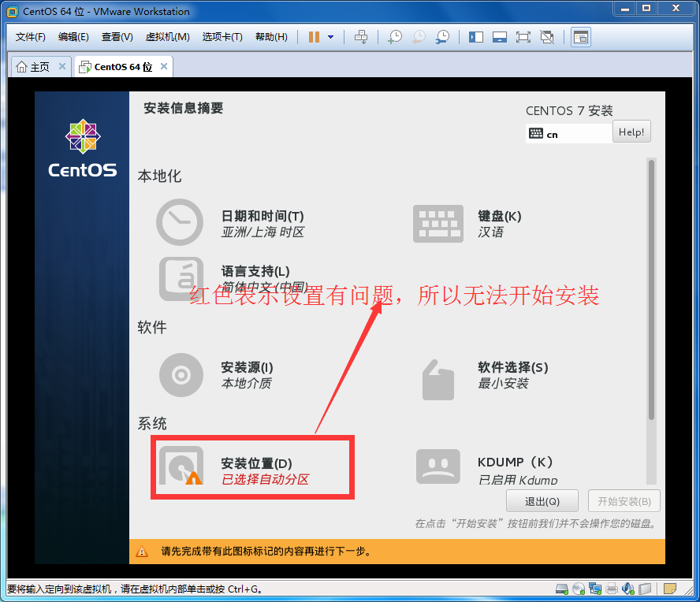
Task: Click the sound card status icon
Action: click(x=628, y=589)
